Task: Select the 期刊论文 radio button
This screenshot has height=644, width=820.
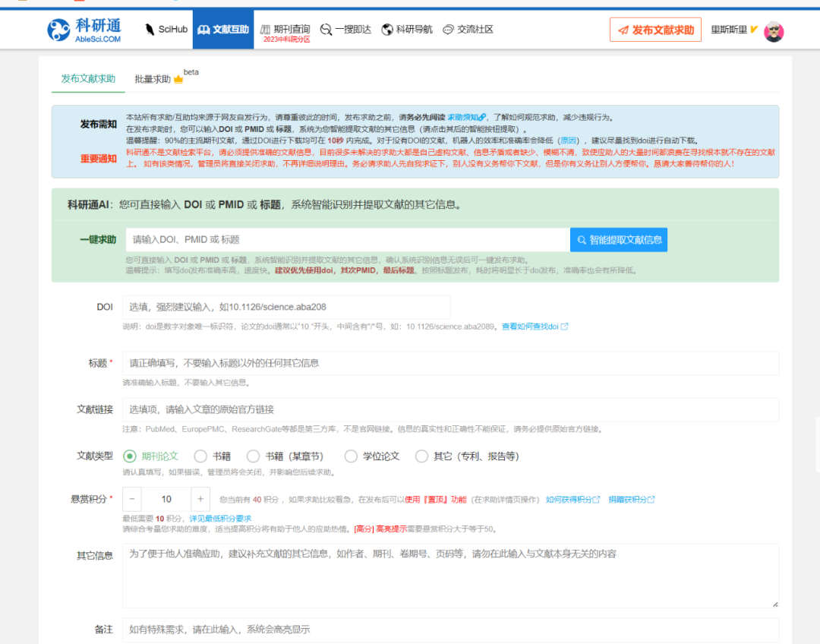Action: pyautogui.click(x=130, y=456)
